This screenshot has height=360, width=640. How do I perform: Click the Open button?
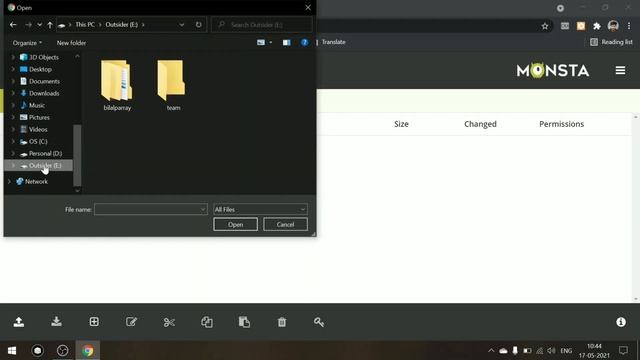236,224
